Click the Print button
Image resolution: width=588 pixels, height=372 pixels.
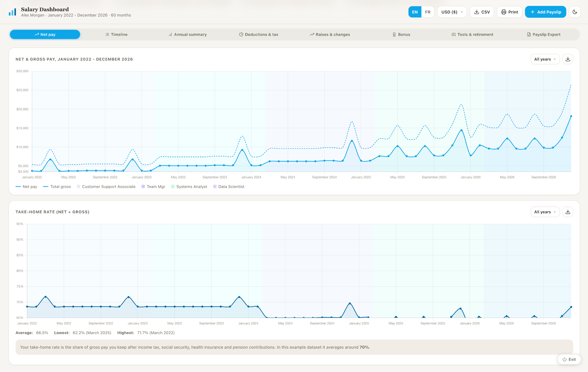(509, 12)
